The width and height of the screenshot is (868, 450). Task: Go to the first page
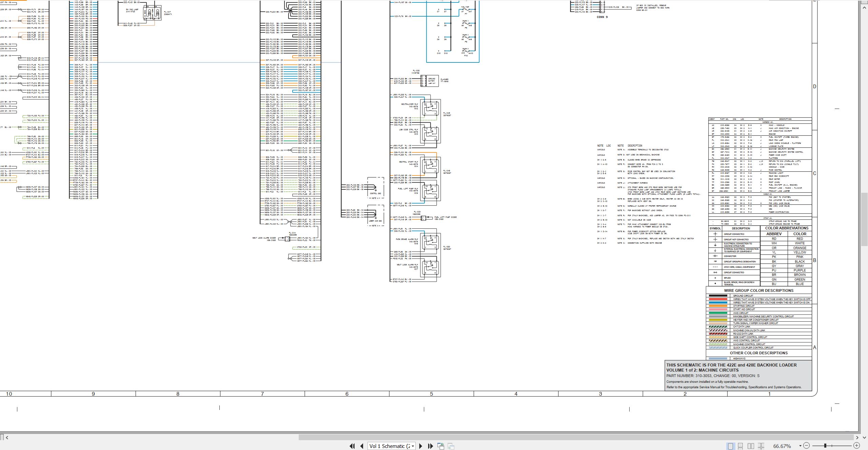tap(352, 446)
